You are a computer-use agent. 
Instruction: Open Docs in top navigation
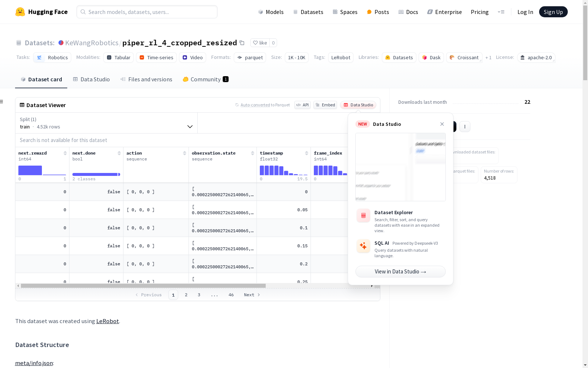[408, 12]
